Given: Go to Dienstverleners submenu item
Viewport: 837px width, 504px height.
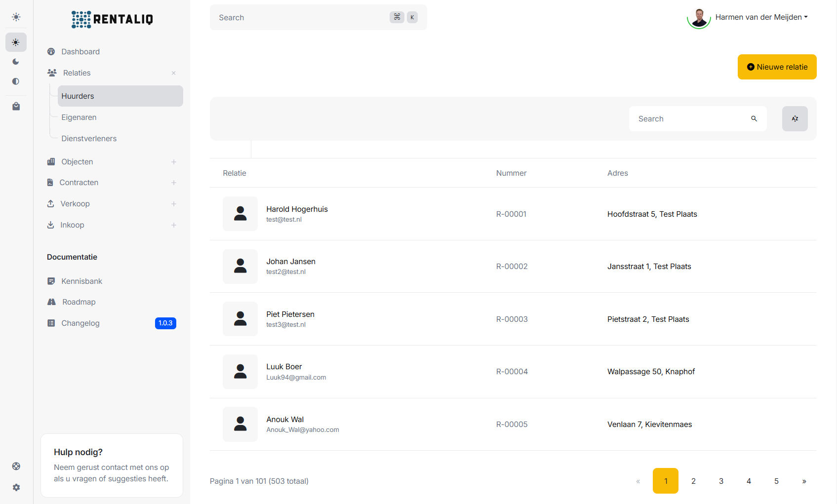Looking at the screenshot, I should pos(89,139).
